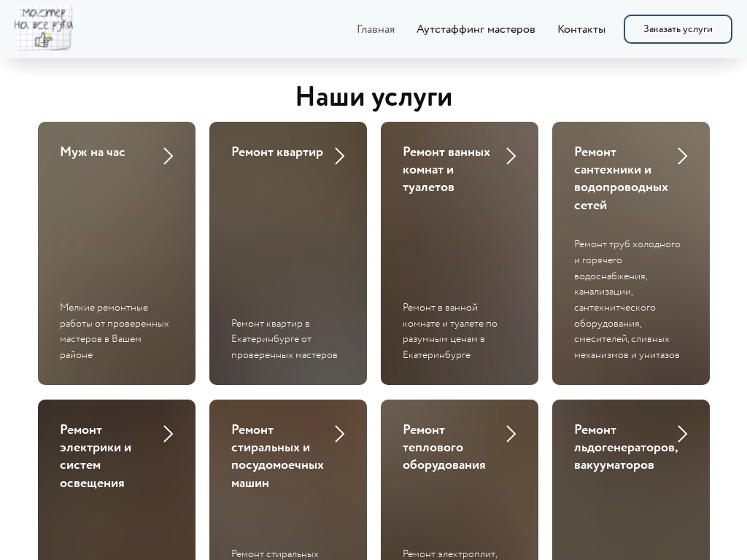Image resolution: width=747 pixels, height=560 pixels.
Task: Select the 'Ремонт сантехники и водопроводных сетей' title
Action: pyautogui.click(x=622, y=179)
